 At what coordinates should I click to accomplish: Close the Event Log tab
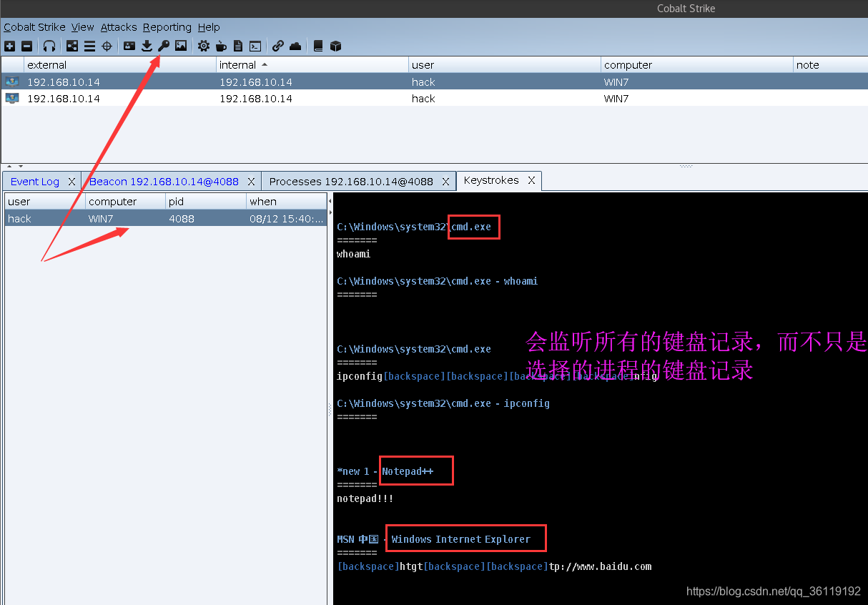pos(71,182)
